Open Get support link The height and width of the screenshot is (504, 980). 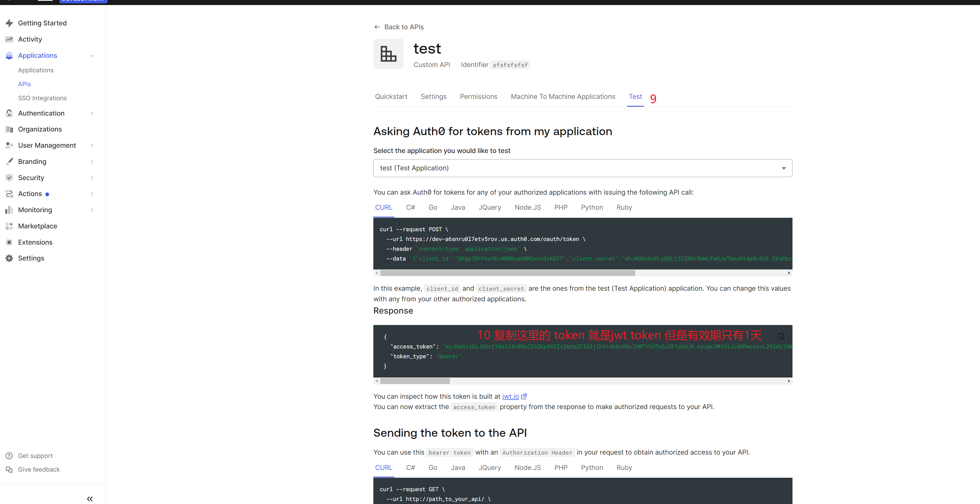tap(35, 456)
